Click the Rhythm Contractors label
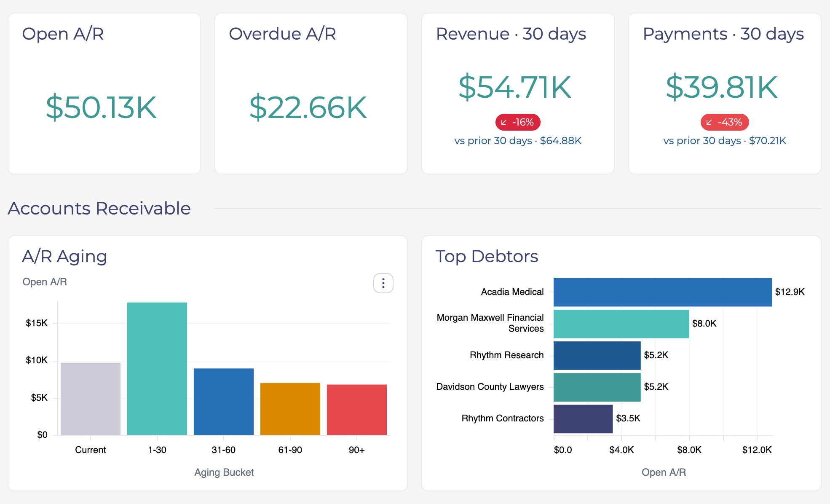The width and height of the screenshot is (830, 504). pos(503,418)
